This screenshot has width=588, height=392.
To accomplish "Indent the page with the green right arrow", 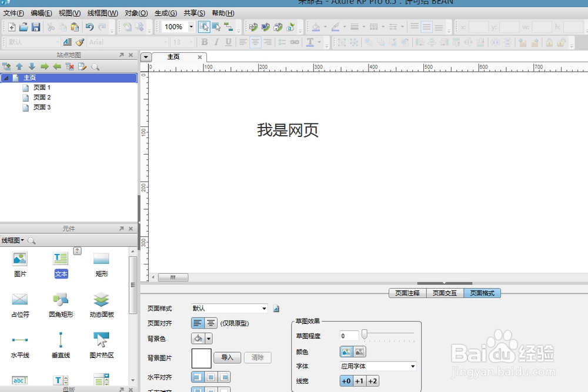I will [x=45, y=67].
